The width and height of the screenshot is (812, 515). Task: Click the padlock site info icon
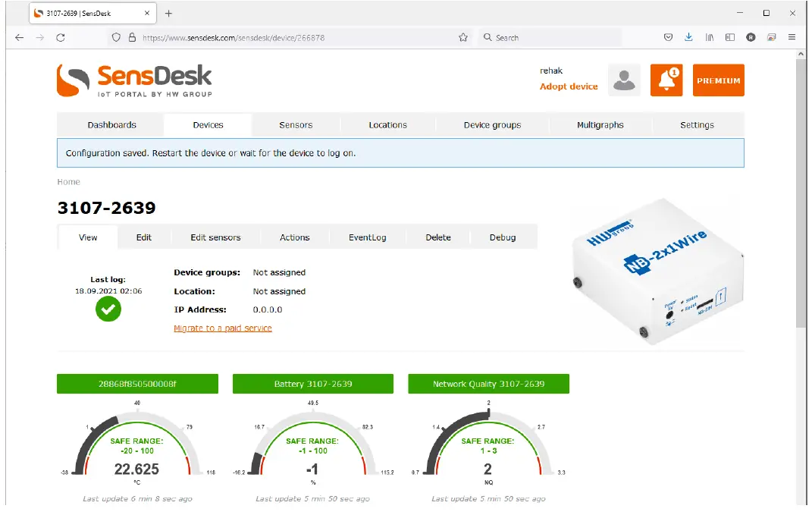(132, 37)
